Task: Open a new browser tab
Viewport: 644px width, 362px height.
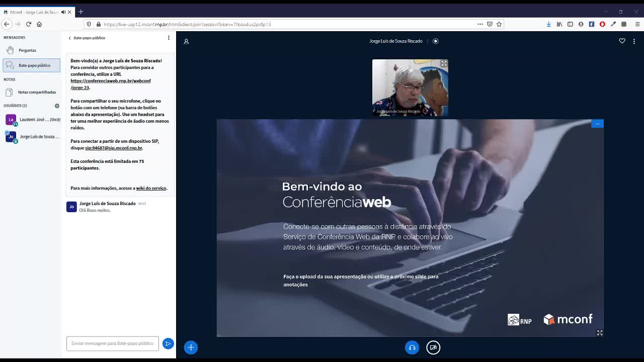Action: [x=80, y=12]
